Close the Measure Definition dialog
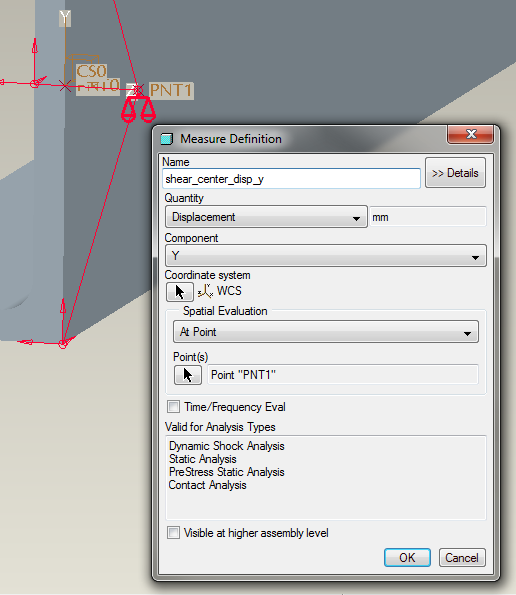Viewport: 516px width, 595px height. tap(471, 134)
